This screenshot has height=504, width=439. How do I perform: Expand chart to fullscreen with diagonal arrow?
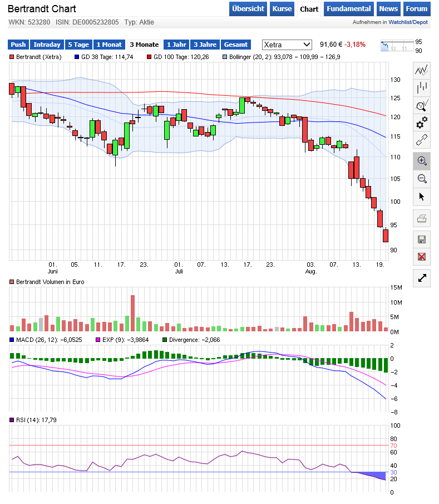click(421, 278)
